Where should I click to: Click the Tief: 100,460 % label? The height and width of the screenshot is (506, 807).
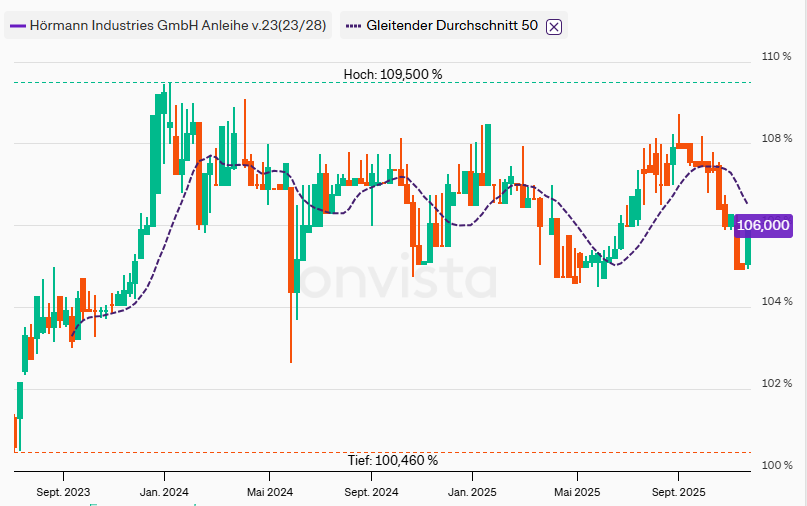tap(392, 461)
